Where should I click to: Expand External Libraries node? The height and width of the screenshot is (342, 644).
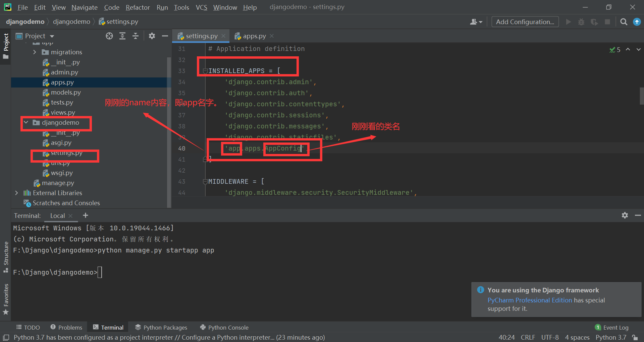16,193
